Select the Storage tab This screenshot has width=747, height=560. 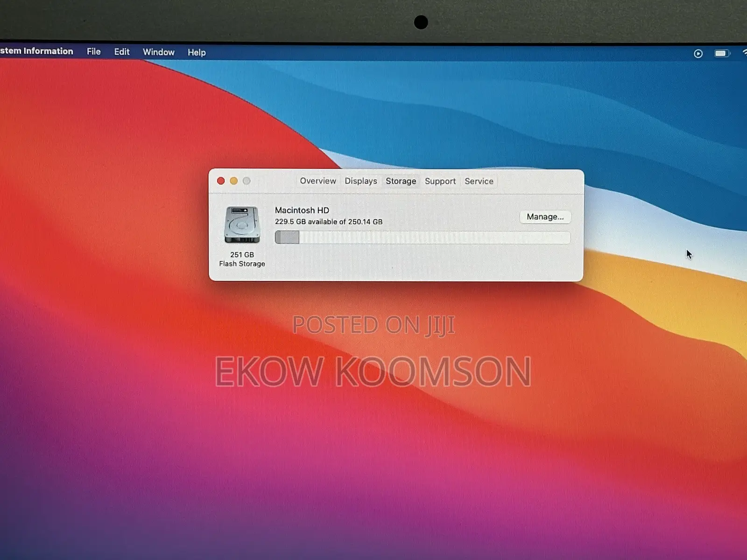click(x=401, y=181)
